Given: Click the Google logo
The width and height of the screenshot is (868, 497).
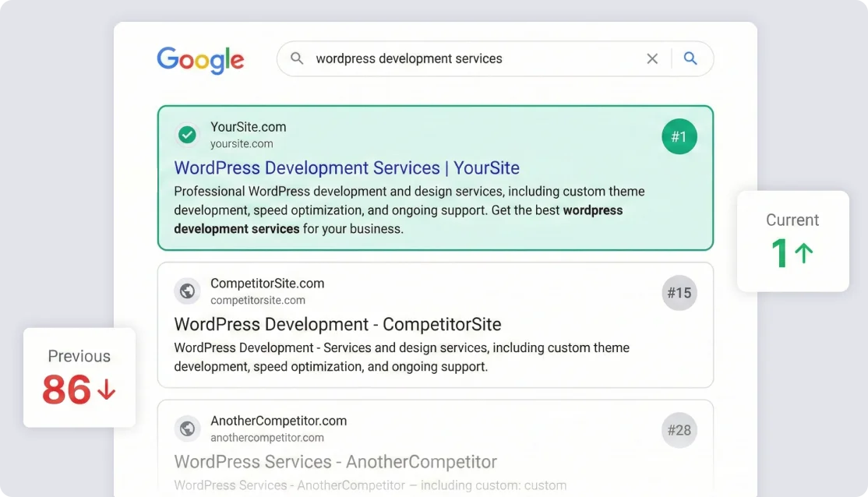Looking at the screenshot, I should pyautogui.click(x=200, y=60).
